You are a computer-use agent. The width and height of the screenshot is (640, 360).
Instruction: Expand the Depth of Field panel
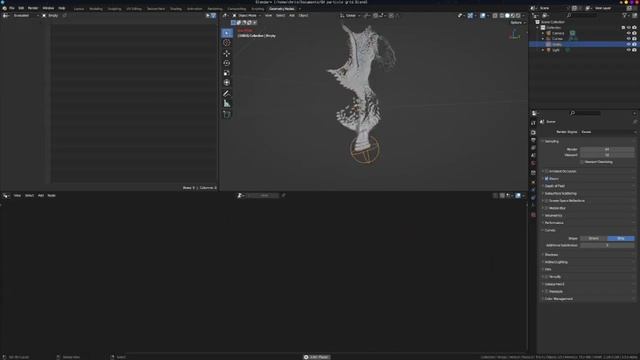click(554, 186)
